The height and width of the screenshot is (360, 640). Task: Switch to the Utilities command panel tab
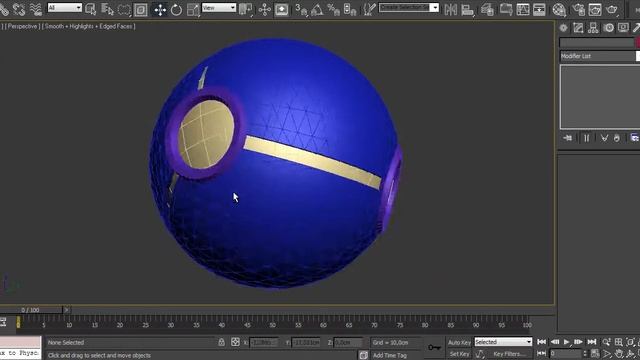(636, 28)
